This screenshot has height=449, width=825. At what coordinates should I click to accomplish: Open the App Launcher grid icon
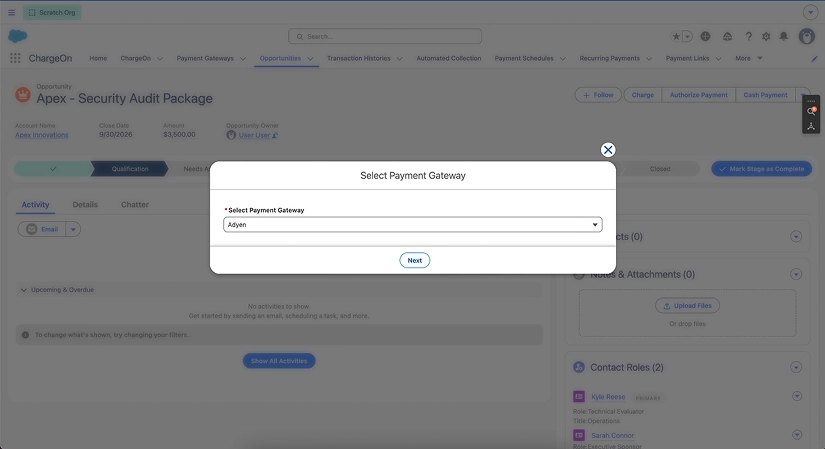tap(15, 58)
